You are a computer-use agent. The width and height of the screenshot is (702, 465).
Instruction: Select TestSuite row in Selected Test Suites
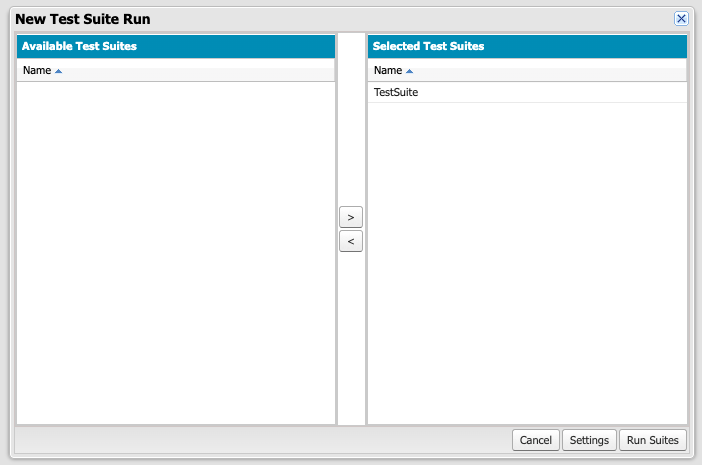(527, 92)
